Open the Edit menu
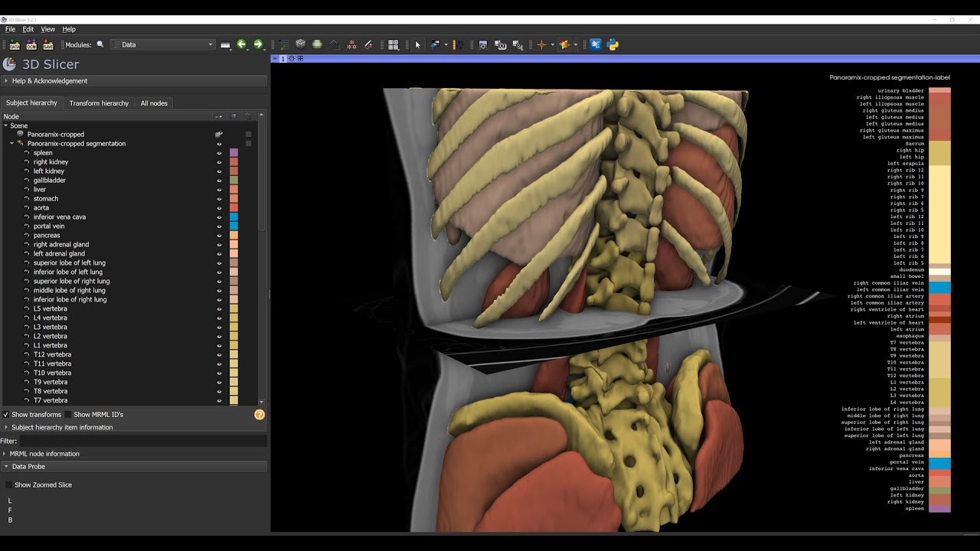The height and width of the screenshot is (551, 980). click(x=28, y=29)
